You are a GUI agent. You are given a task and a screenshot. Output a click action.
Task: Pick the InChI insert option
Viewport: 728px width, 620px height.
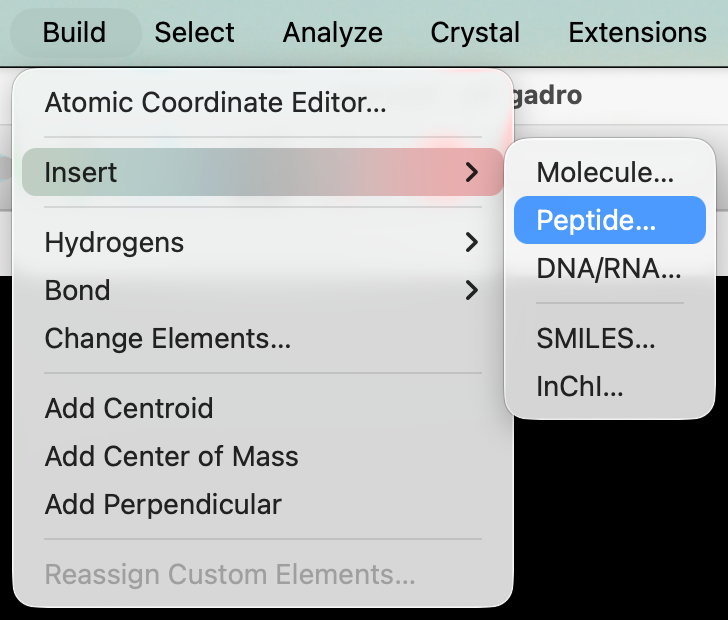pos(580,386)
